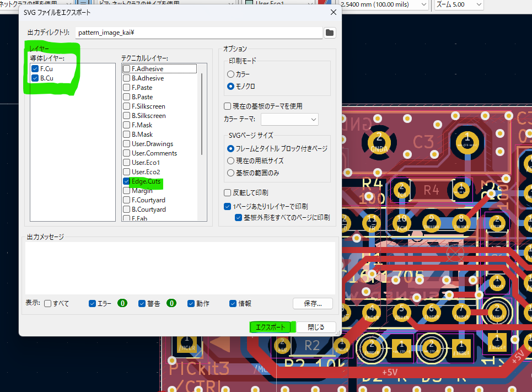Click the error count badge

coord(122,303)
